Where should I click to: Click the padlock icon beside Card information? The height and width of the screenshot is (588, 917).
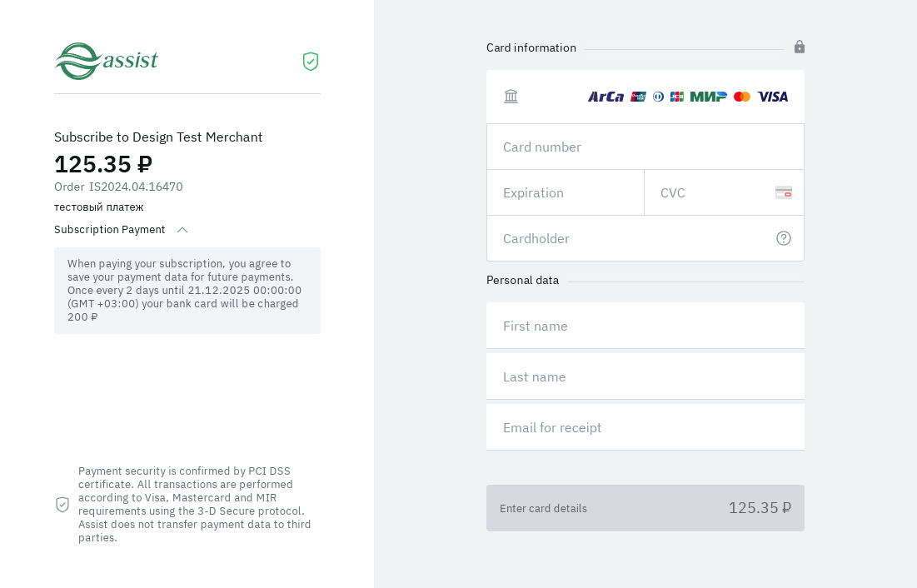[799, 47]
